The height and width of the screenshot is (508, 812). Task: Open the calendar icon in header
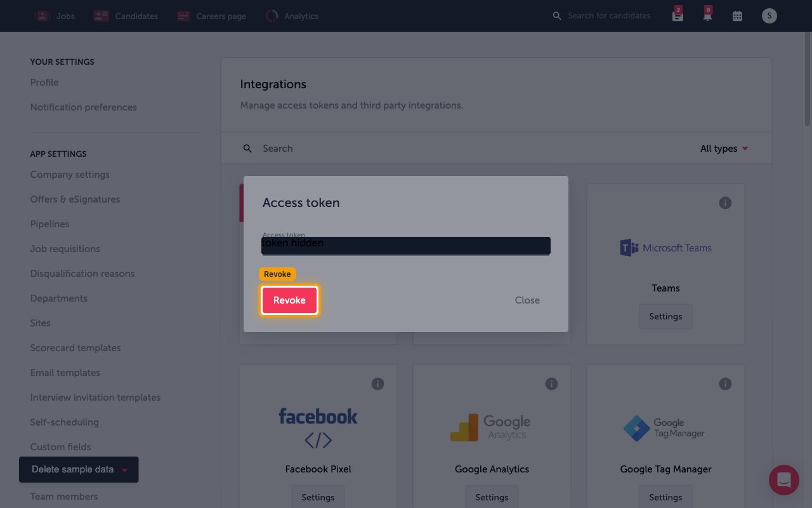point(737,16)
